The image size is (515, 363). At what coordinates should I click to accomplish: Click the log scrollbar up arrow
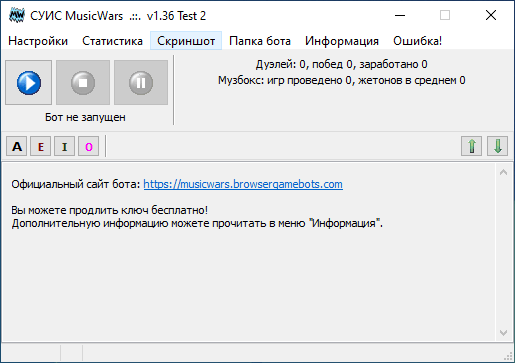pos(503,172)
